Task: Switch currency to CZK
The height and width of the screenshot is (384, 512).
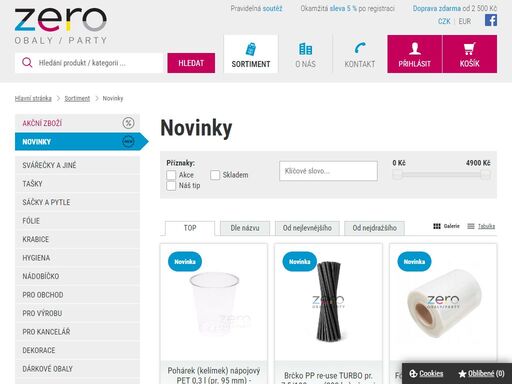Action: [x=444, y=21]
